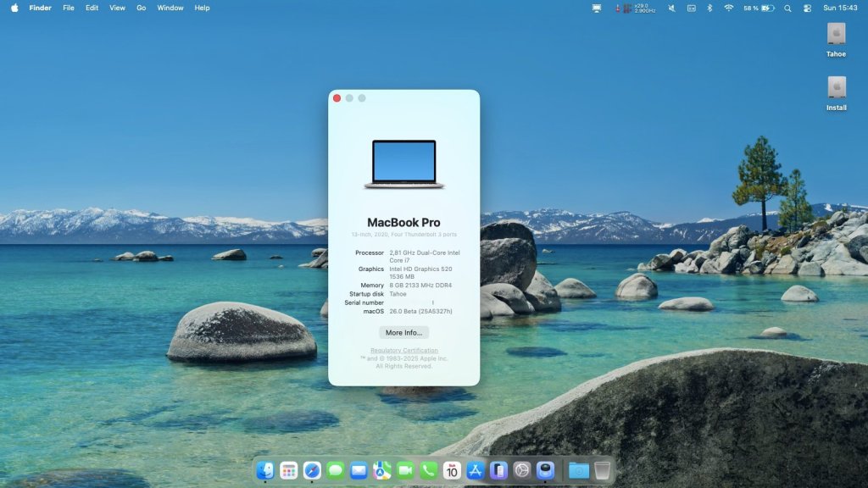Open the Go menu
This screenshot has width=868, height=488.
141,8
